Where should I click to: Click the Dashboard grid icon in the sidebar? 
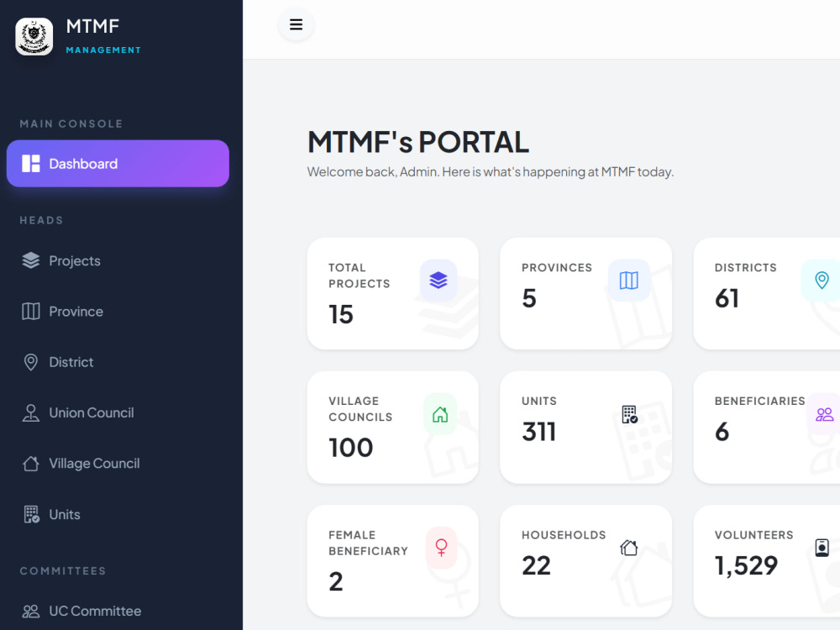[31, 164]
